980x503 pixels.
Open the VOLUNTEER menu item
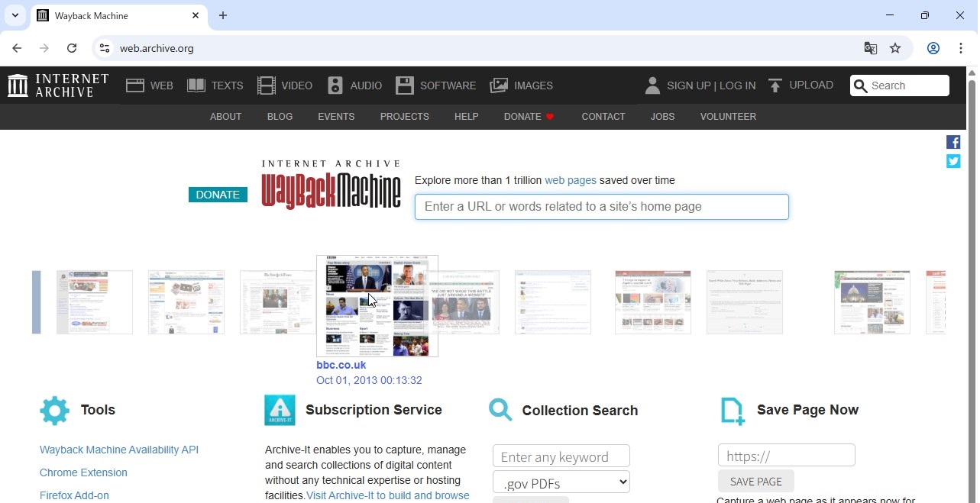point(728,117)
